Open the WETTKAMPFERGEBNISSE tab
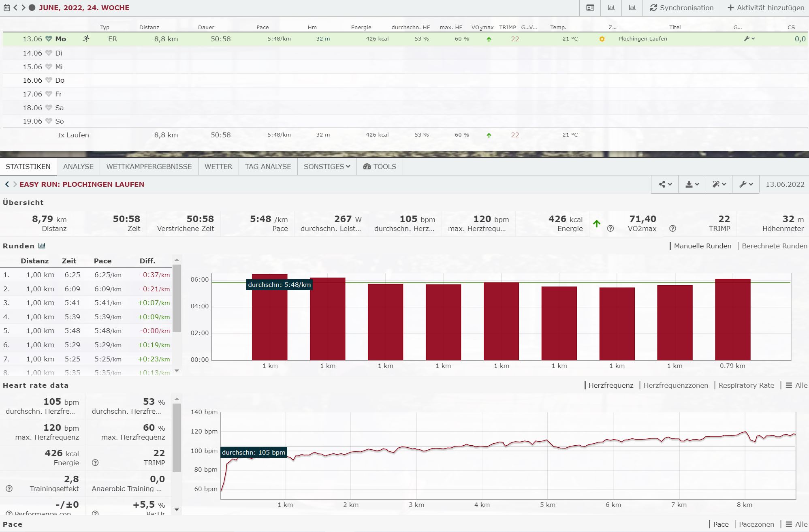Screen dimensions: 809x532 (x=149, y=167)
